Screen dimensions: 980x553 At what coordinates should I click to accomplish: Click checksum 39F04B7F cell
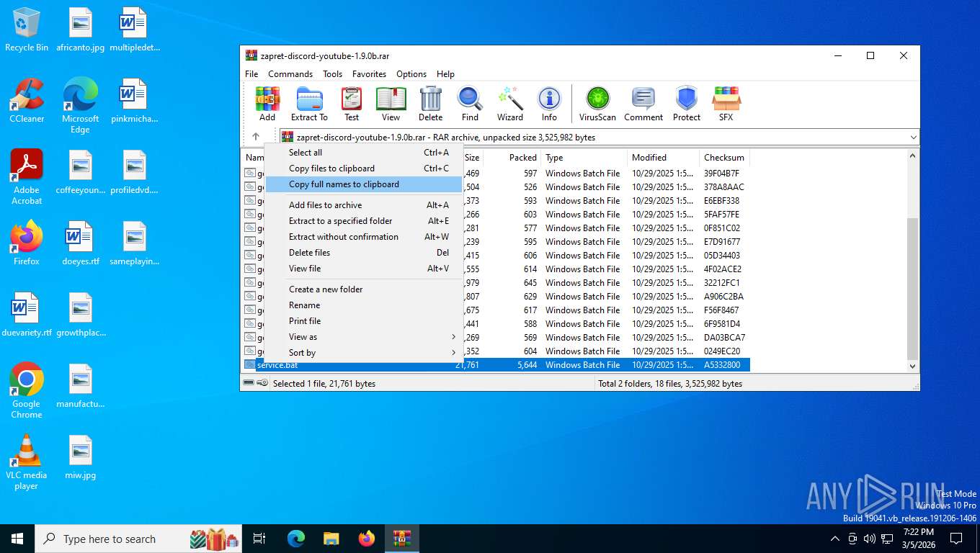(x=721, y=174)
